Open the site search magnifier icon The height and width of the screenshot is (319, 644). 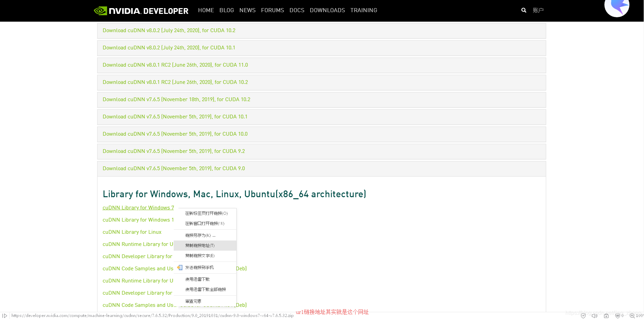click(x=524, y=10)
